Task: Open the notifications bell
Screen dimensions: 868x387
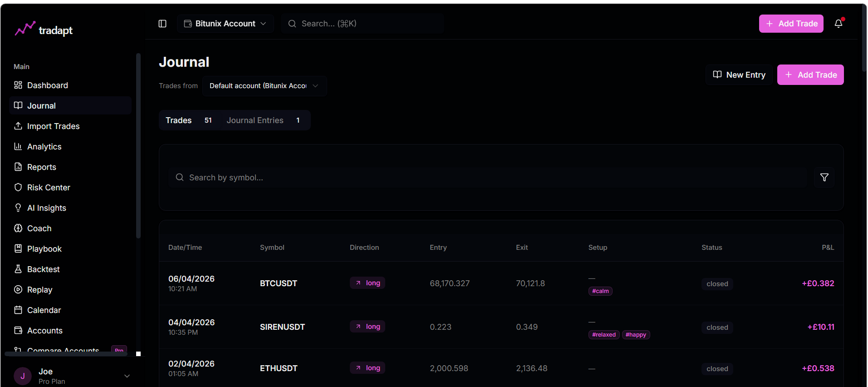Action: pos(839,24)
